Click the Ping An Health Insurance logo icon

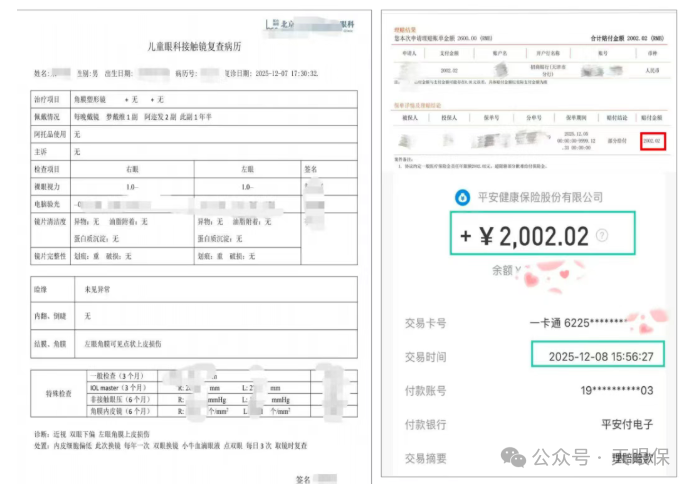coord(462,197)
